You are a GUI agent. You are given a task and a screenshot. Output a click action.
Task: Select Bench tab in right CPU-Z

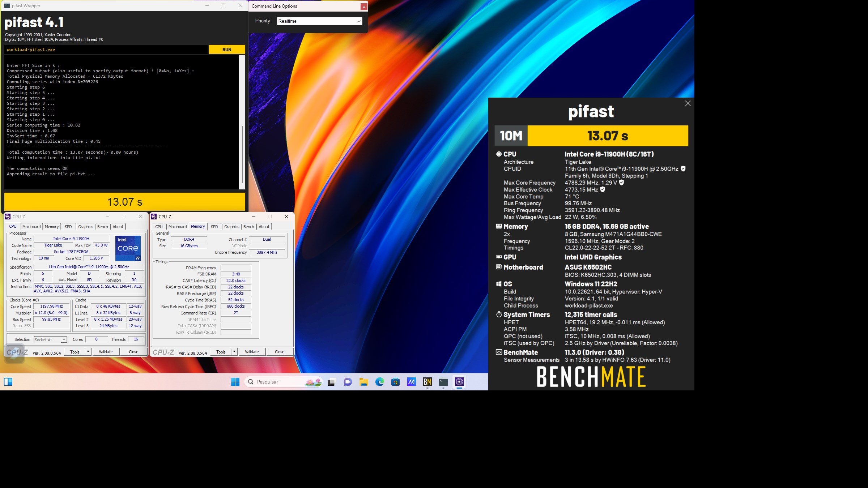coord(249,227)
